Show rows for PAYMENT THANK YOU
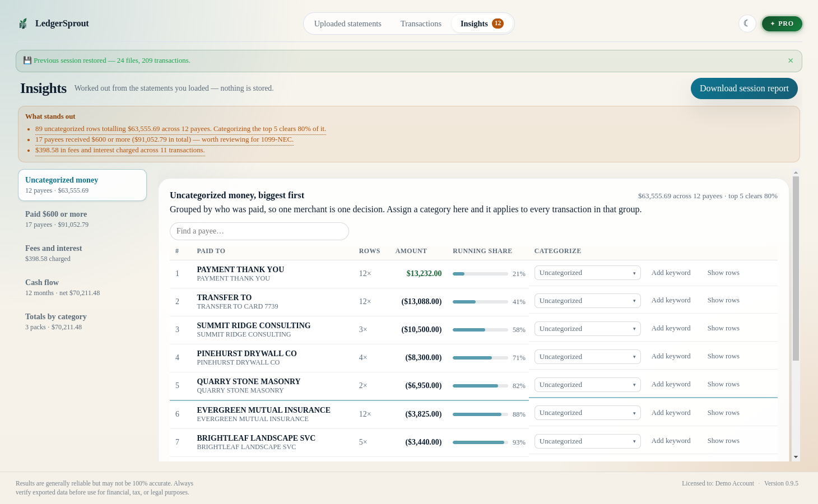 (x=723, y=273)
